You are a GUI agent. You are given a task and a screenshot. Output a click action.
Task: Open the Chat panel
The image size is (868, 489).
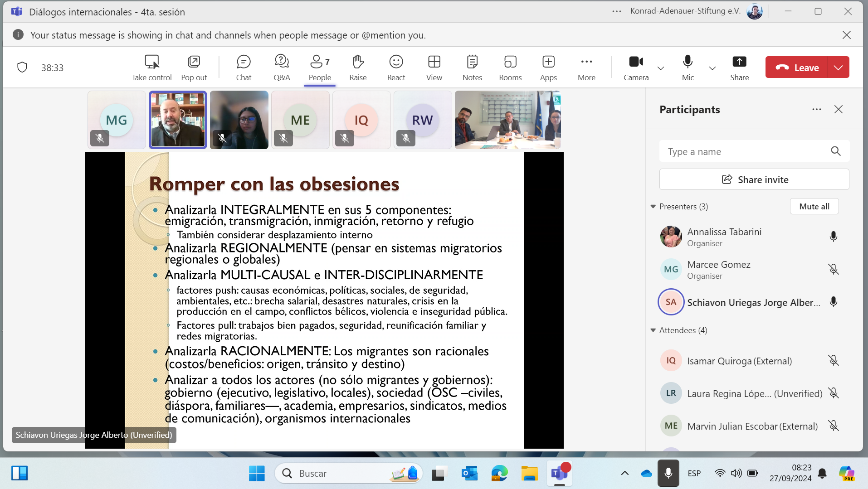(x=244, y=68)
